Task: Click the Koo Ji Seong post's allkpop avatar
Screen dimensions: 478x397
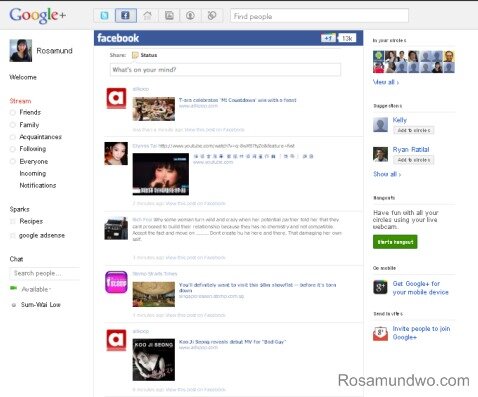Action: click(116, 340)
